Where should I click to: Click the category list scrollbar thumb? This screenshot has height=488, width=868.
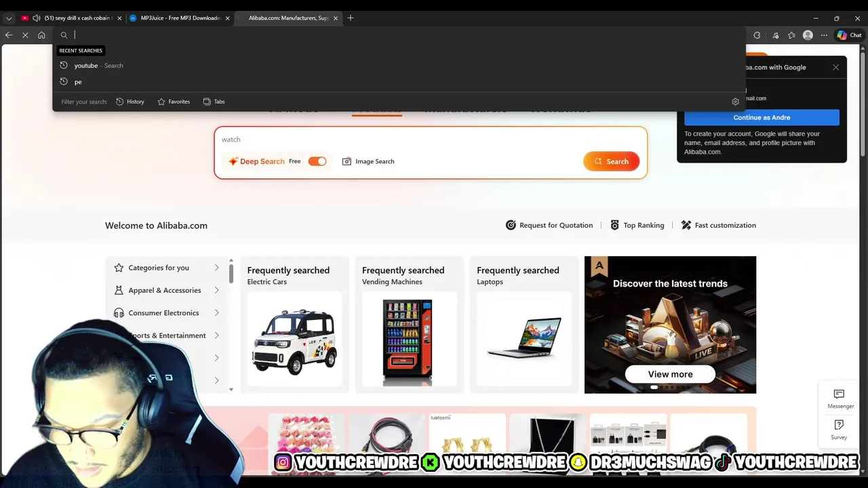231,274
